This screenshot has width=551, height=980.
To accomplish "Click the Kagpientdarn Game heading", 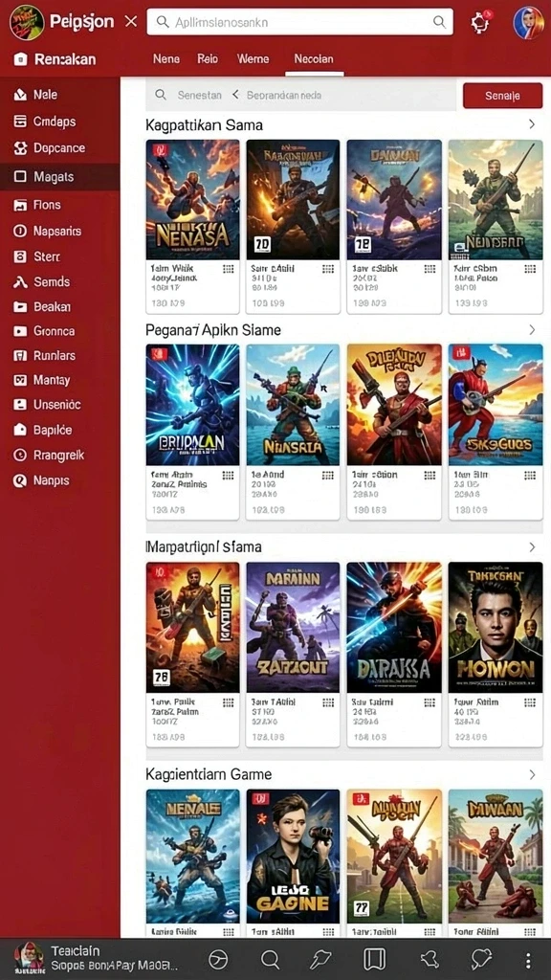I will pos(209,774).
